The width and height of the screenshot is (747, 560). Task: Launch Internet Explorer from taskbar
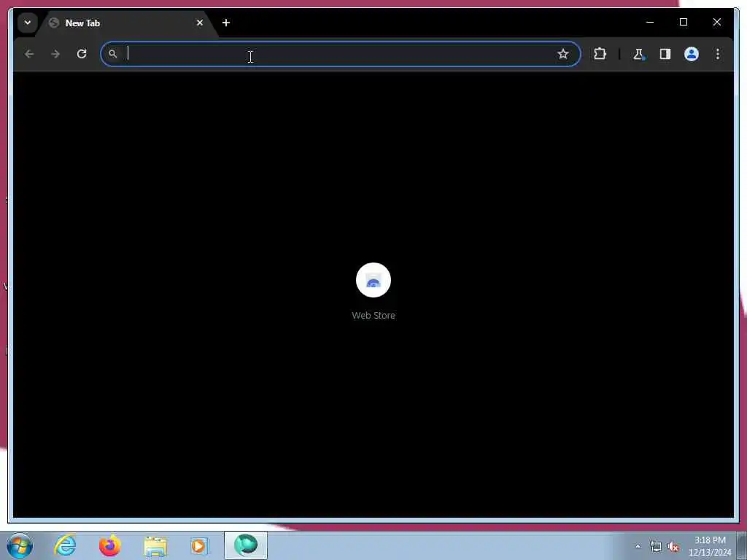[x=65, y=545]
